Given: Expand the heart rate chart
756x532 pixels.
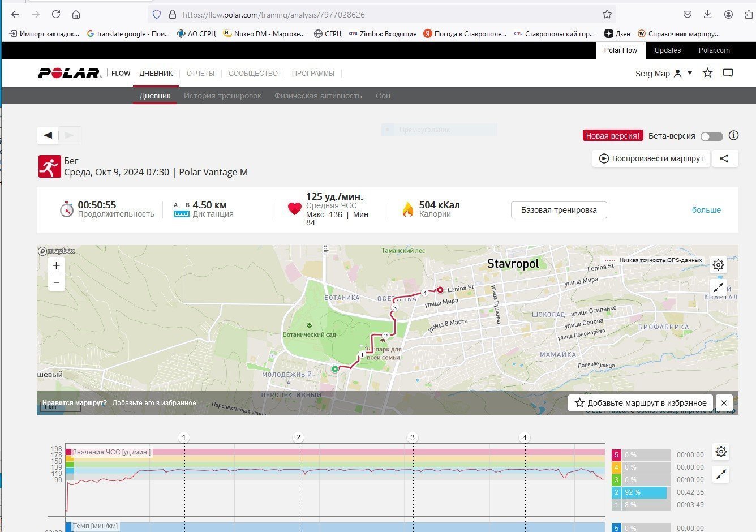Looking at the screenshot, I should [721, 475].
